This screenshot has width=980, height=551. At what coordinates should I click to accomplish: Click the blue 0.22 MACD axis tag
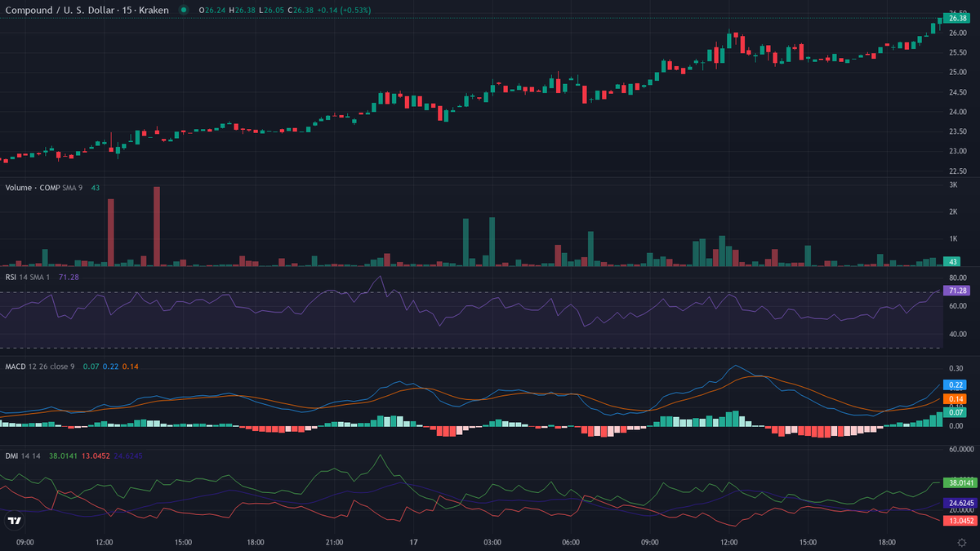tap(955, 384)
